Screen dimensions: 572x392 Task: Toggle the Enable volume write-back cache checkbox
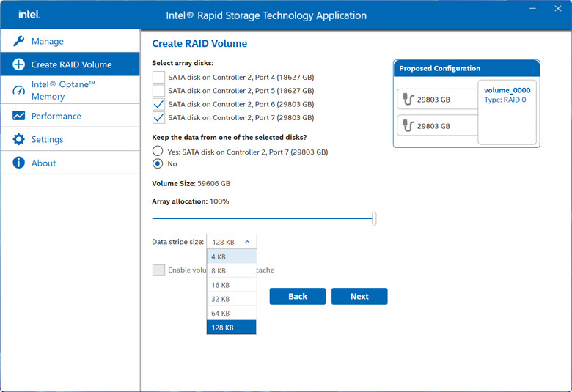(158, 270)
